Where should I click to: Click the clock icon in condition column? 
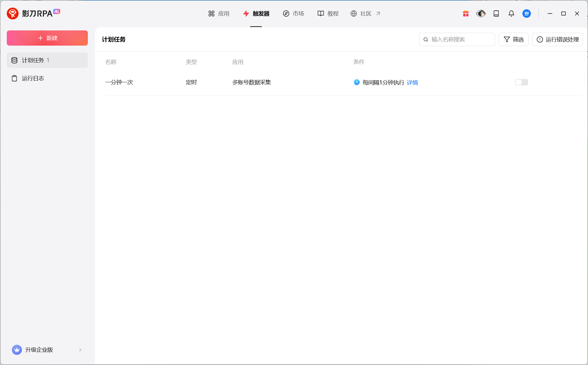point(357,82)
